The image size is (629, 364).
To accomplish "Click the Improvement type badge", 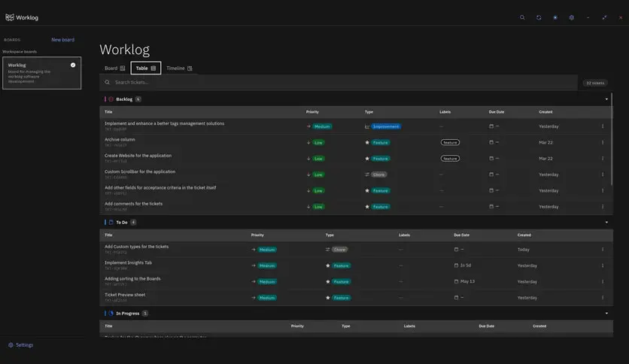I will pos(386,126).
